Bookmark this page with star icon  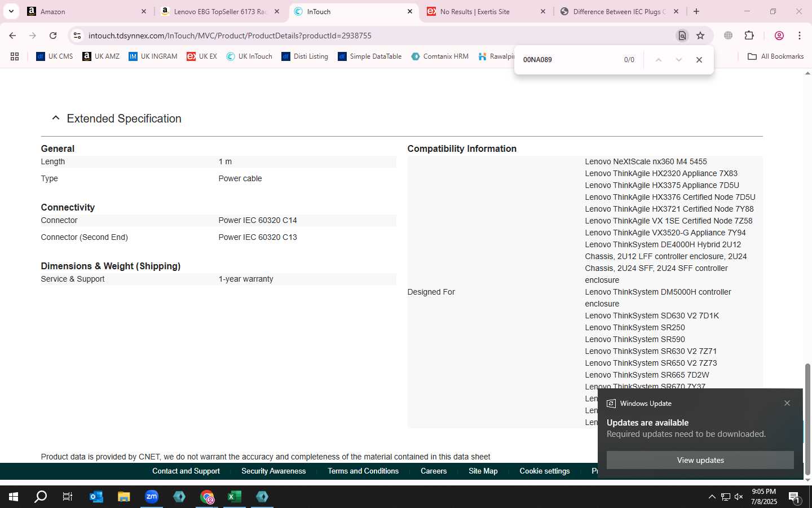700,36
